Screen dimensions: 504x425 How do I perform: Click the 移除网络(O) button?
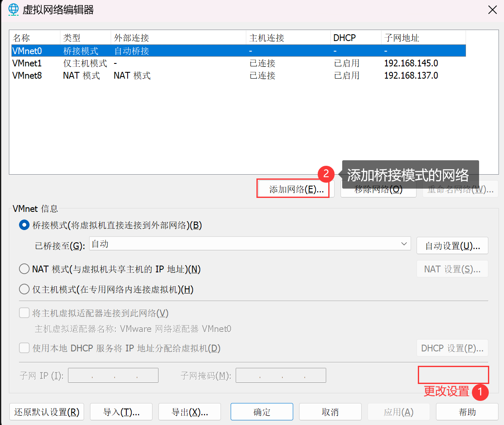click(379, 189)
